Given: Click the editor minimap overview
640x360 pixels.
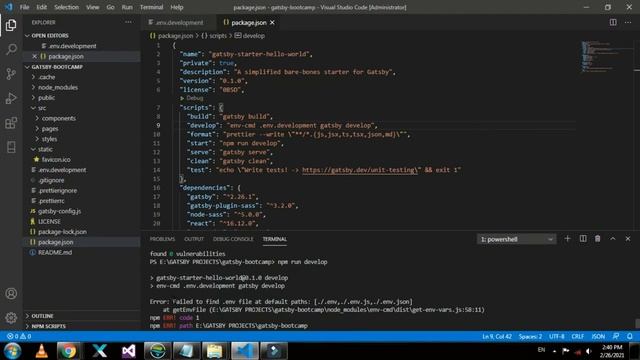Looking at the screenshot, I should (606, 56).
